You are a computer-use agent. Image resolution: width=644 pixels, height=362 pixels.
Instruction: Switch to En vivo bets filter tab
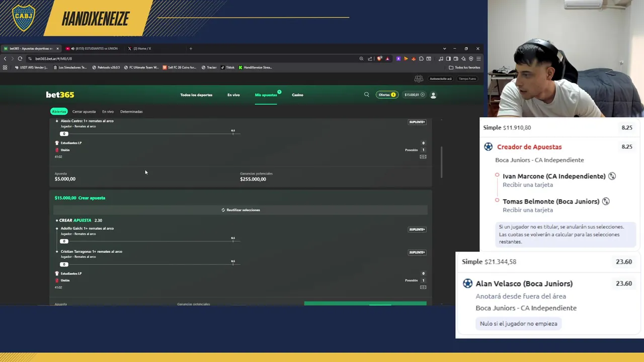[108, 112]
